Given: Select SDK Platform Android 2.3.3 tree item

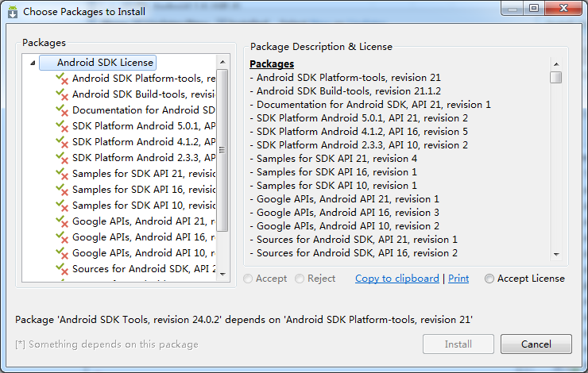Looking at the screenshot, I should click(144, 158).
